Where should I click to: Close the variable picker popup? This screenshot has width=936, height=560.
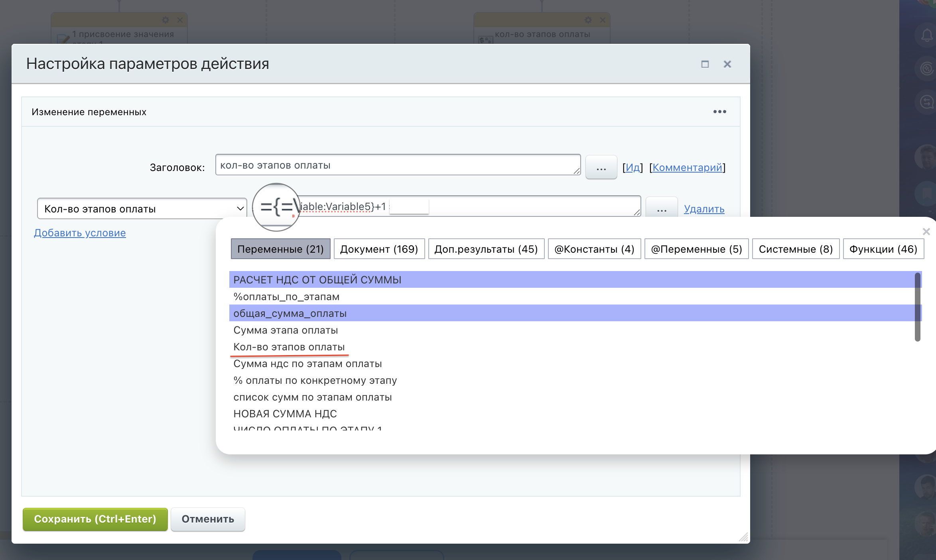(926, 232)
